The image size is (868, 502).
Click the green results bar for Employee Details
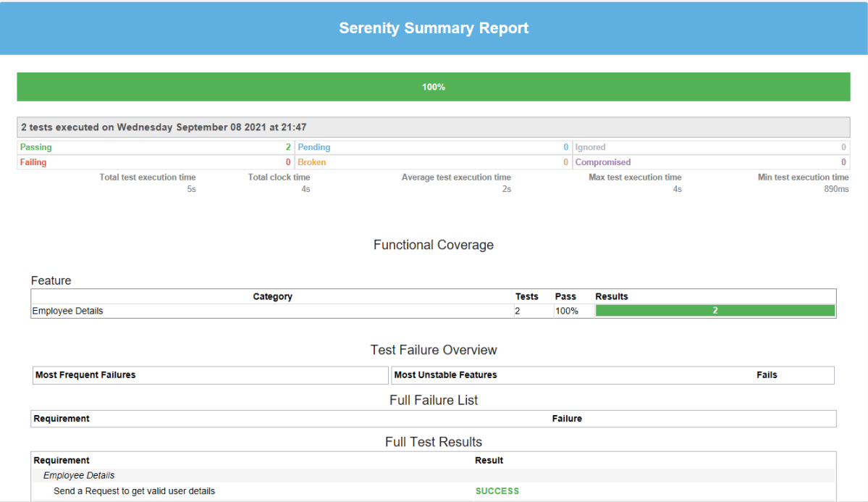coord(715,311)
